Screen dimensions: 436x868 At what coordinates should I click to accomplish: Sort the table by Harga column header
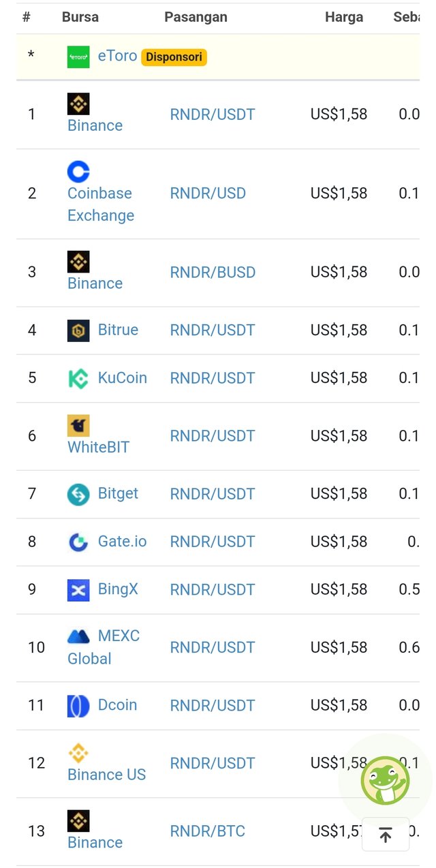tap(344, 17)
